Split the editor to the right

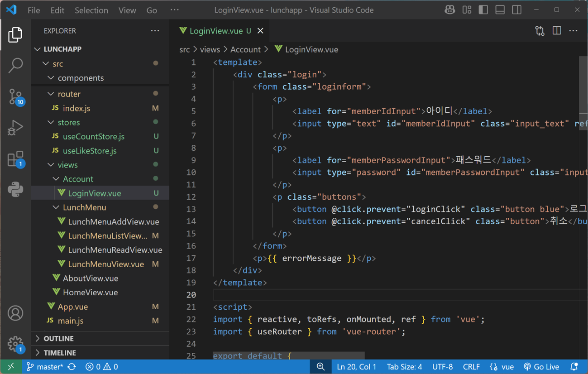[x=557, y=31]
